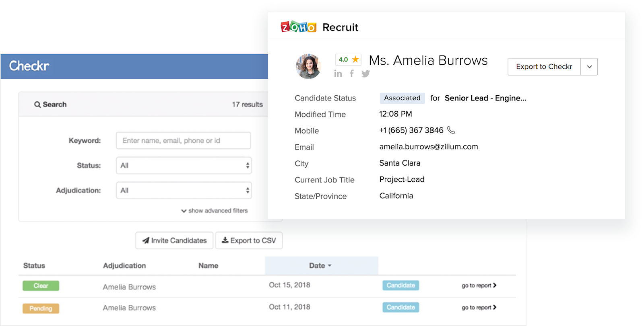This screenshot has height=326, width=644.
Task: Open go to report for Oct 15 entry
Action: click(479, 285)
